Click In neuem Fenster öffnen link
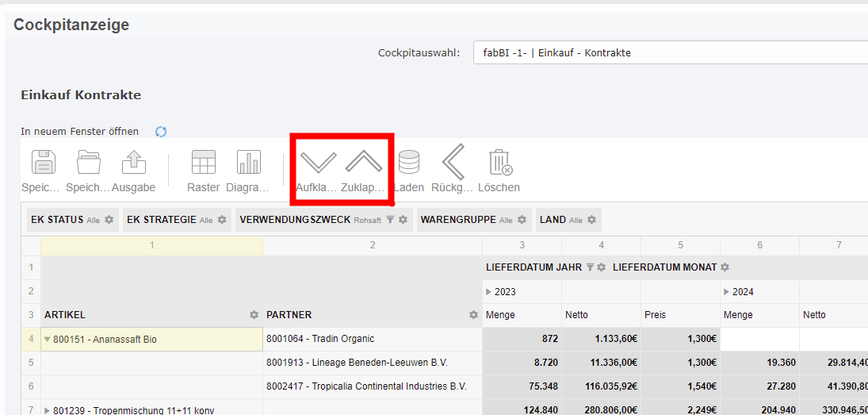This screenshot has width=868, height=415. click(80, 131)
